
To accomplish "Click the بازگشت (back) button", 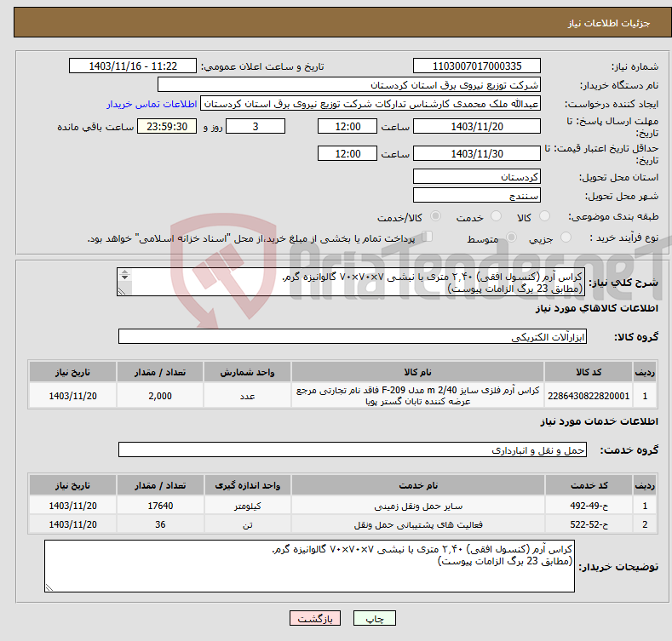I will click(x=315, y=618).
